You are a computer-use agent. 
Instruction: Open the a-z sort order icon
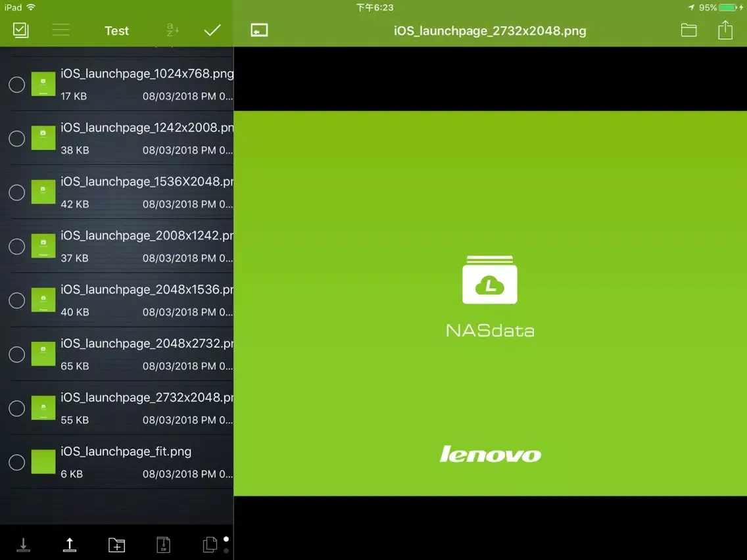pos(172,30)
